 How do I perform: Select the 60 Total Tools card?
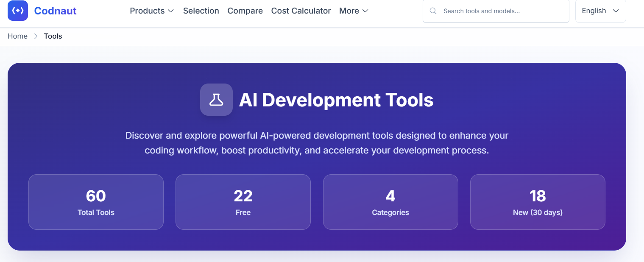coord(96,202)
